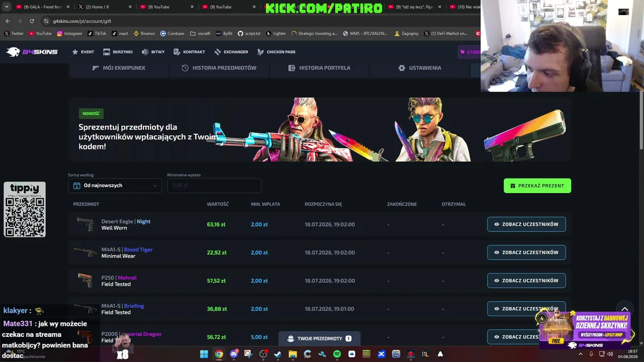The height and width of the screenshot is (362, 644).
Task: Open the Binance bookmark
Action: tap(144, 34)
